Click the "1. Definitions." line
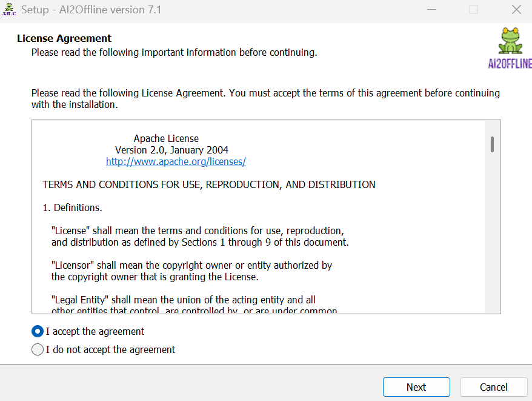 pyautogui.click(x=72, y=207)
